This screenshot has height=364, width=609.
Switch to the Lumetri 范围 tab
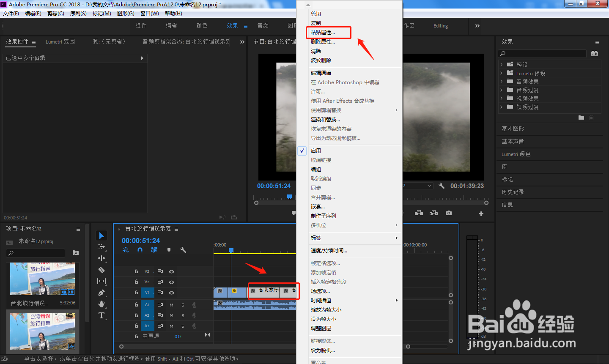(x=60, y=42)
